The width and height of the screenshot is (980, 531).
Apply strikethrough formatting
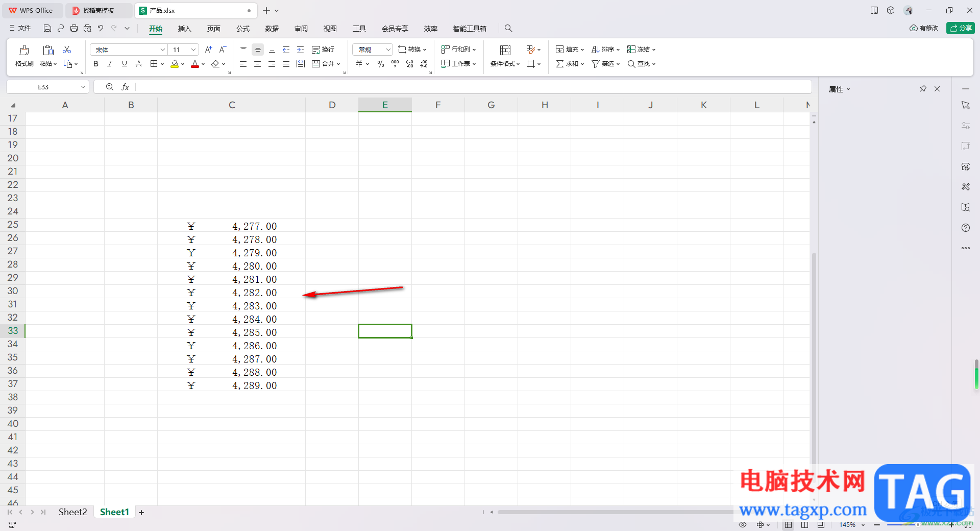(x=139, y=64)
